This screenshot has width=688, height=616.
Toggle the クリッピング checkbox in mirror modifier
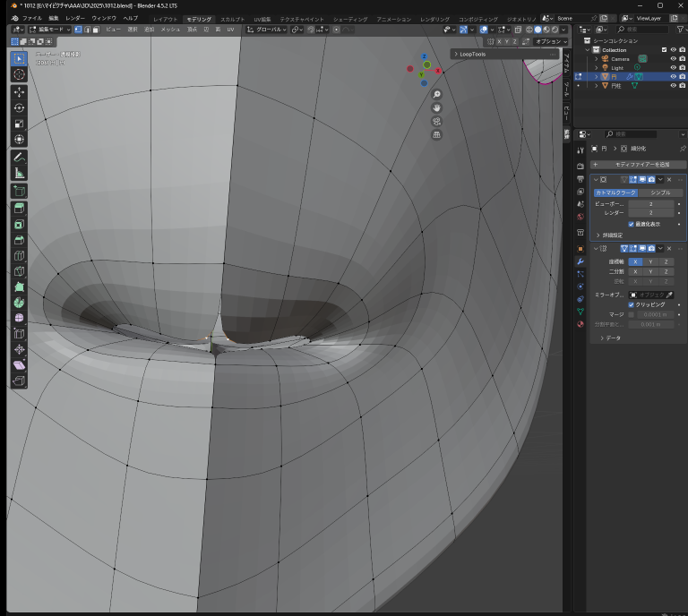[632, 304]
